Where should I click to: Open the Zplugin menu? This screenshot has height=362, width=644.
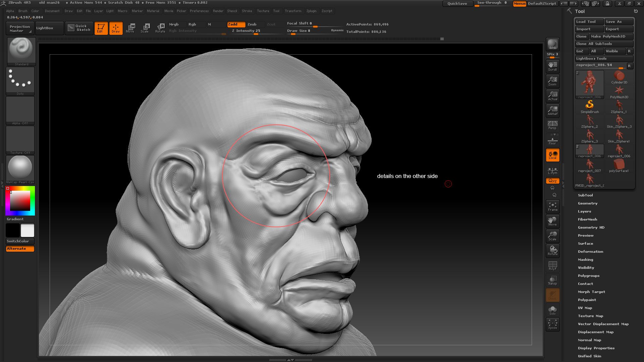(311, 11)
